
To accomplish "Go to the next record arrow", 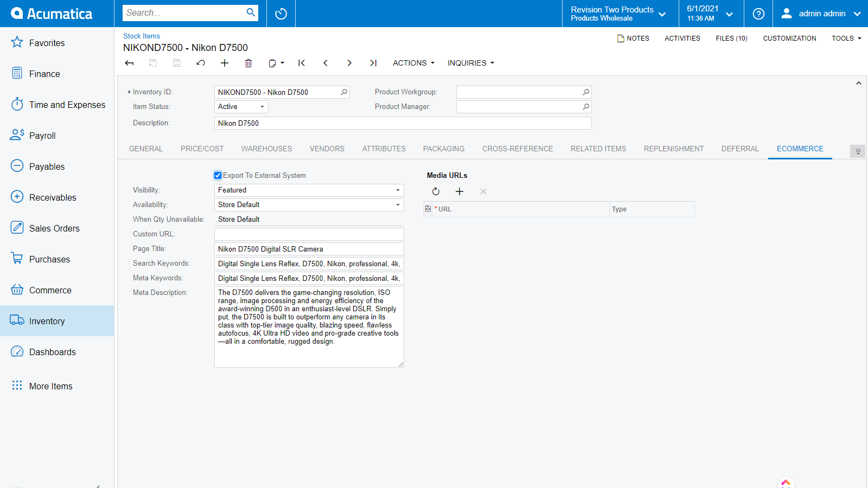I will tap(349, 63).
